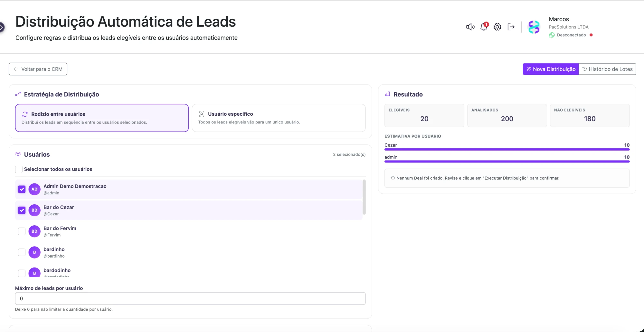This screenshot has height=332, width=644.
Task: Click the B avatar of bardodinho
Action: pyautogui.click(x=34, y=272)
